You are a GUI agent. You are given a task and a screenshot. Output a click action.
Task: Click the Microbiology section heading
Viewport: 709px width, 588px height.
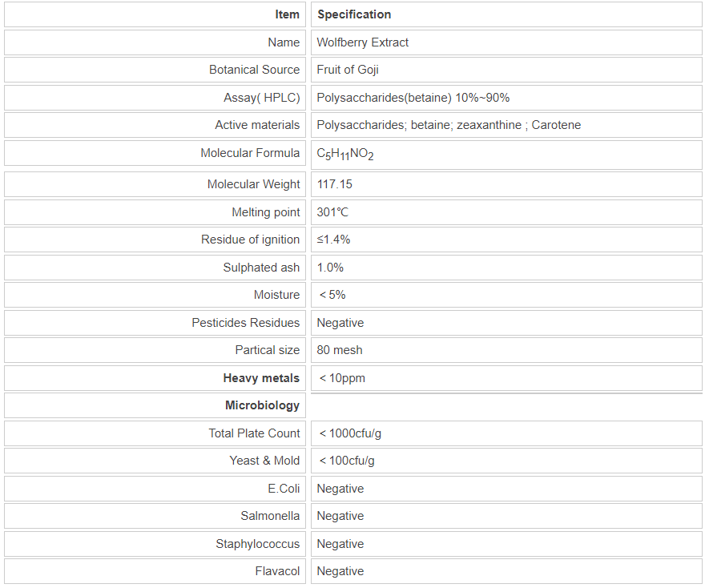(262, 405)
